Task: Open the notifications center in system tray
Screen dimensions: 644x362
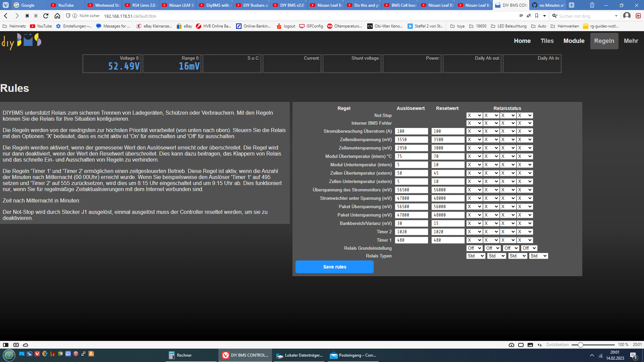Action: coord(634,355)
